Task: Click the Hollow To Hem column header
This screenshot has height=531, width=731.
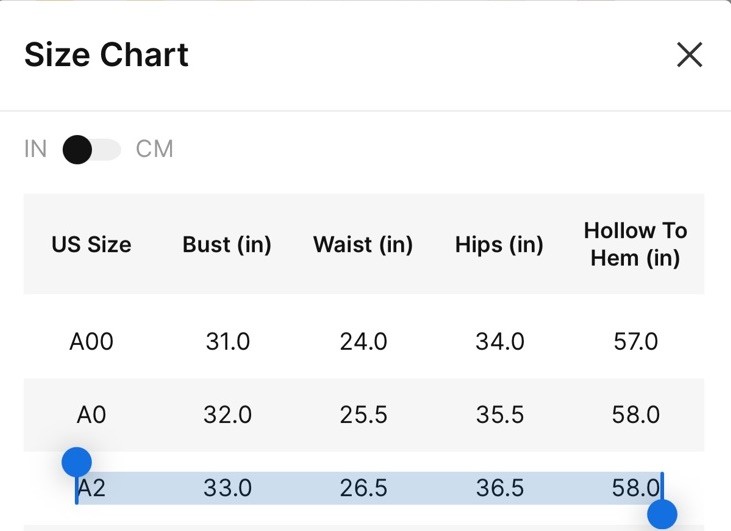Action: (x=635, y=244)
